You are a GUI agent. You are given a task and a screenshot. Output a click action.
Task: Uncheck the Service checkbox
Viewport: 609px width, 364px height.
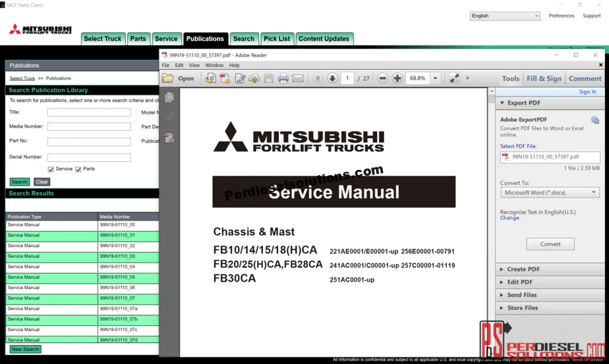pyautogui.click(x=51, y=169)
